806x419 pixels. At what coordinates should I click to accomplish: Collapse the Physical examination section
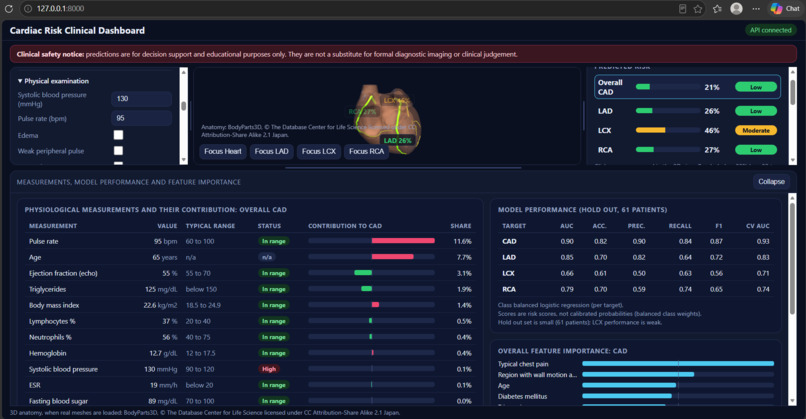click(x=53, y=81)
